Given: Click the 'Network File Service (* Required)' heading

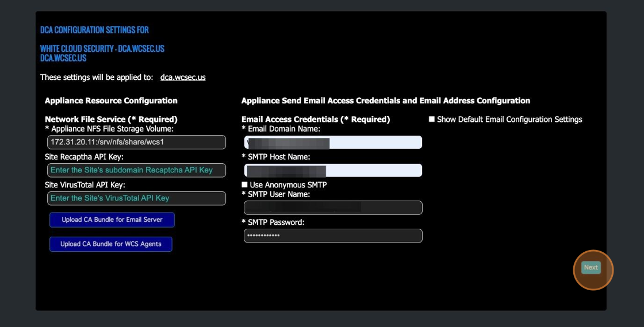Looking at the screenshot, I should click(x=111, y=120).
